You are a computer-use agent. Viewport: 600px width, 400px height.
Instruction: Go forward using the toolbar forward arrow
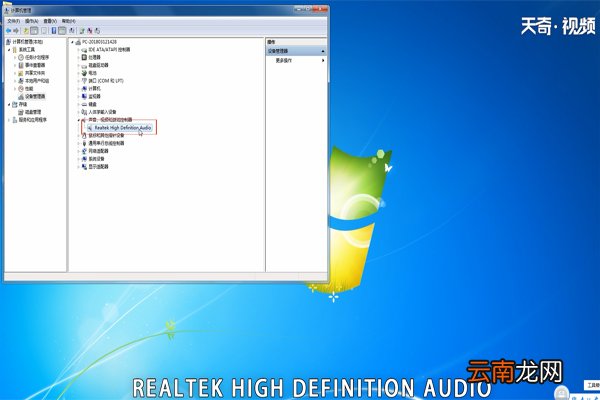(16, 31)
